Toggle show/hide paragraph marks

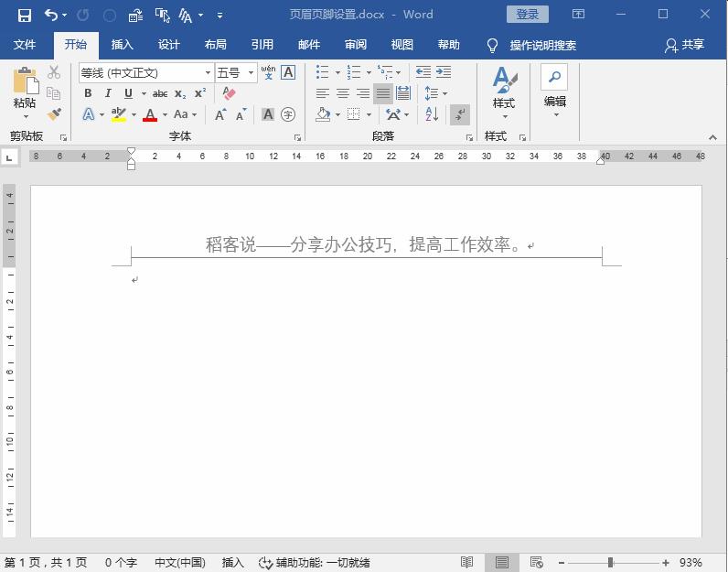click(460, 114)
